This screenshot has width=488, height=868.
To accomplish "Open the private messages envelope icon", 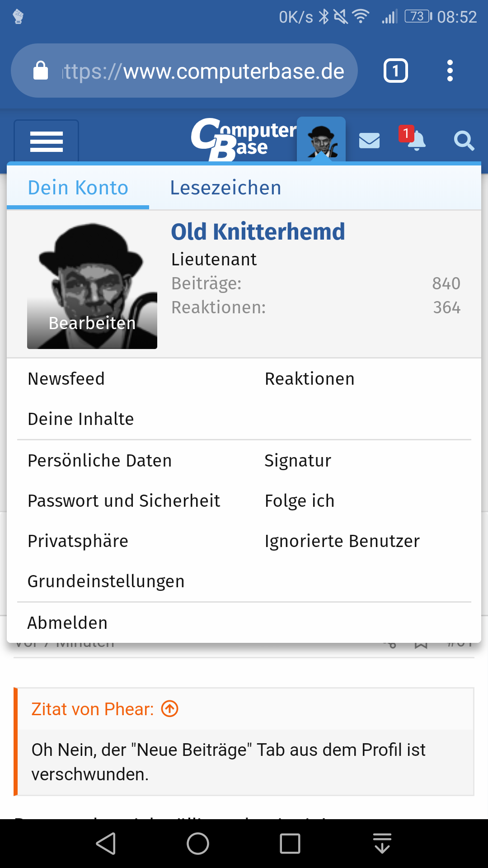I will pos(369,141).
